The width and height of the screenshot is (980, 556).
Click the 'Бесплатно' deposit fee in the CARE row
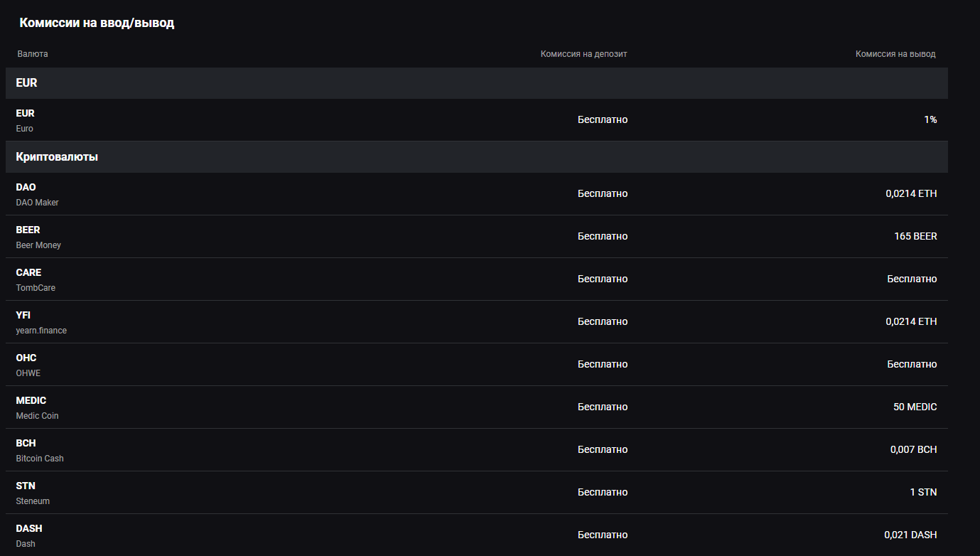[x=603, y=279]
